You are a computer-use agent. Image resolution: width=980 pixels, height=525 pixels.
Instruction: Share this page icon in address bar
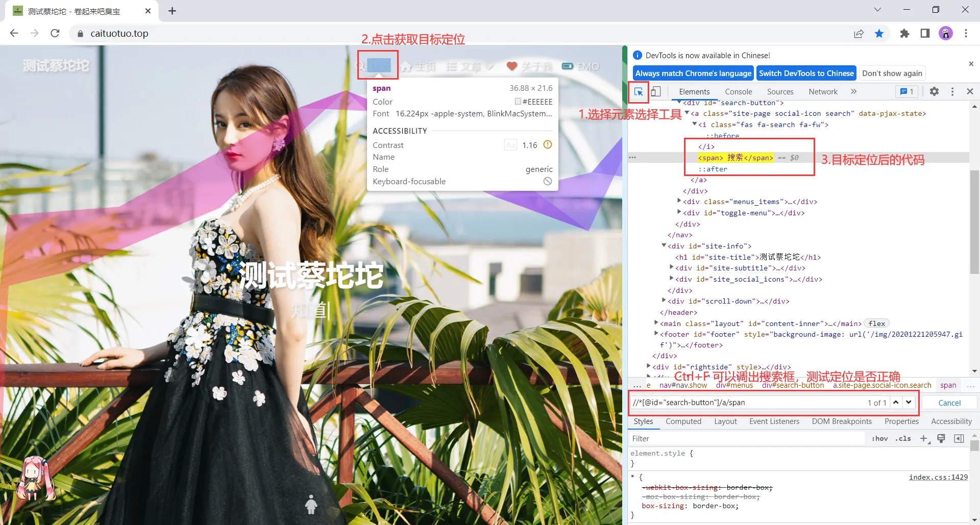pos(859,33)
